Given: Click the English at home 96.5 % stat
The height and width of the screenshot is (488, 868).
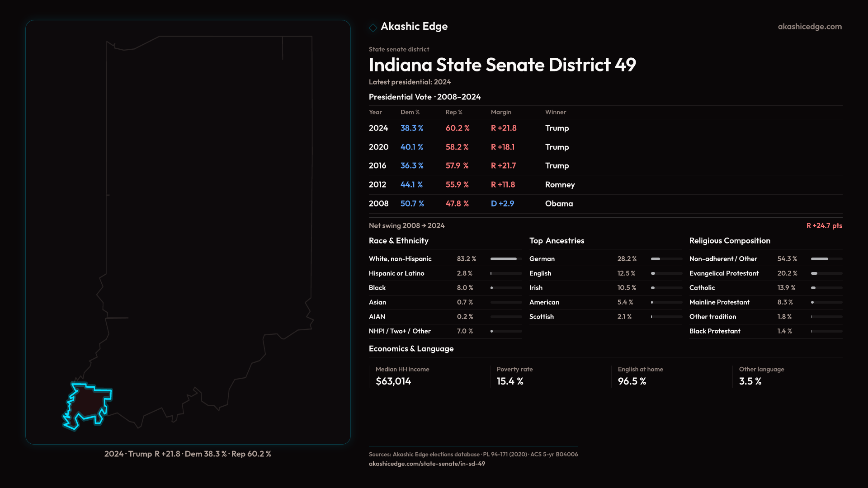Looking at the screenshot, I should [x=632, y=381].
